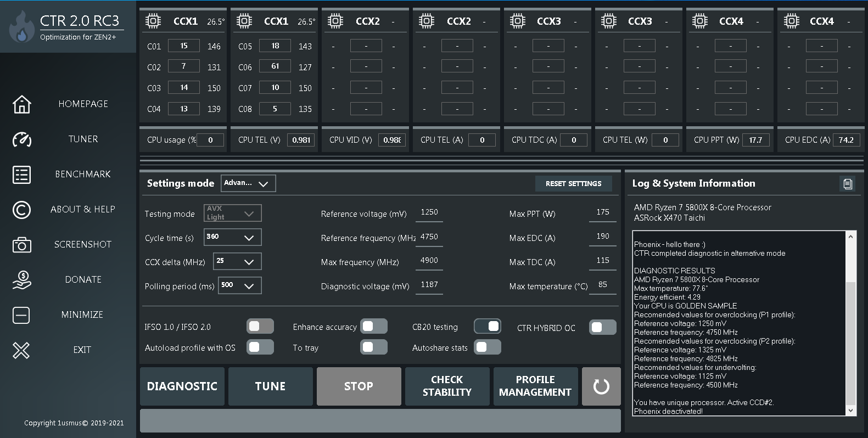
Task: Copy log using clipboard icon
Action: click(848, 184)
